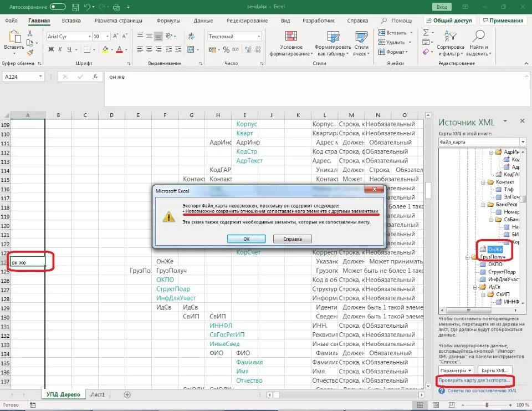
Task: Click the red font color A swatch
Action: 119,50
